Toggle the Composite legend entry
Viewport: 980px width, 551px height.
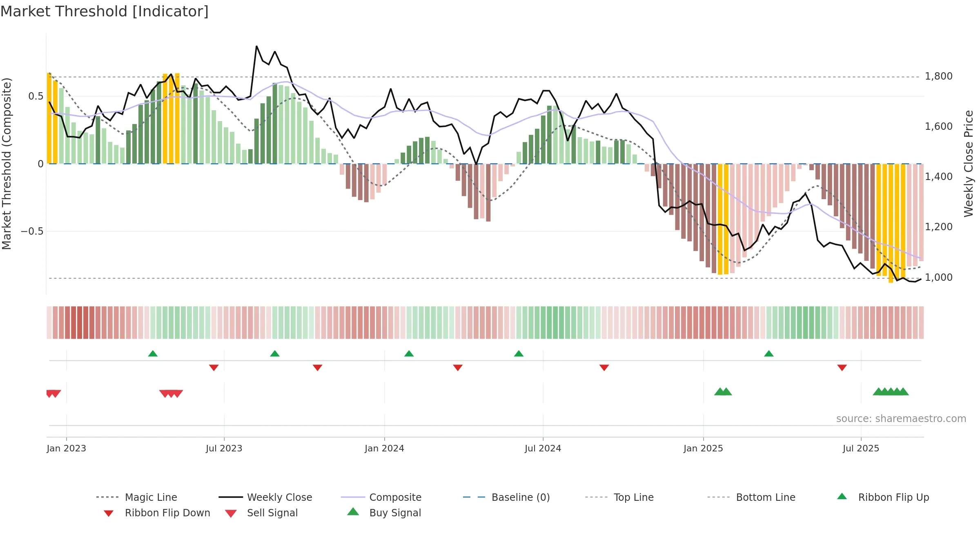click(381, 497)
